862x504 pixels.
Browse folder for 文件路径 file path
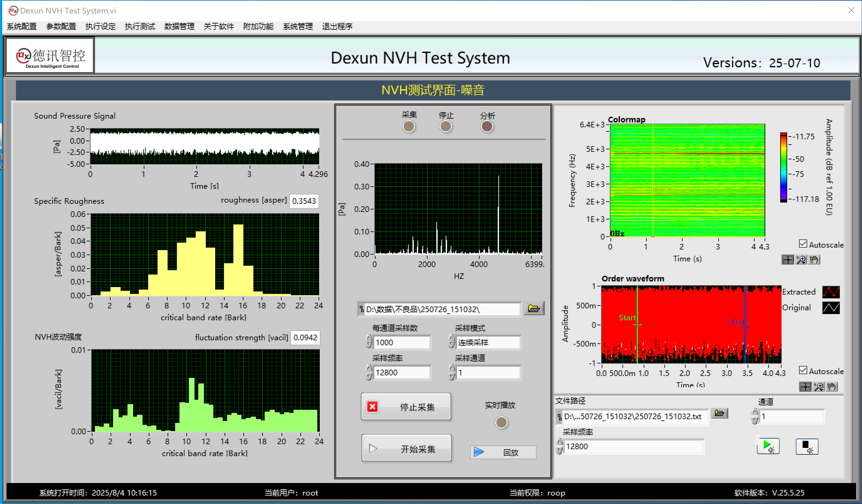pos(719,413)
